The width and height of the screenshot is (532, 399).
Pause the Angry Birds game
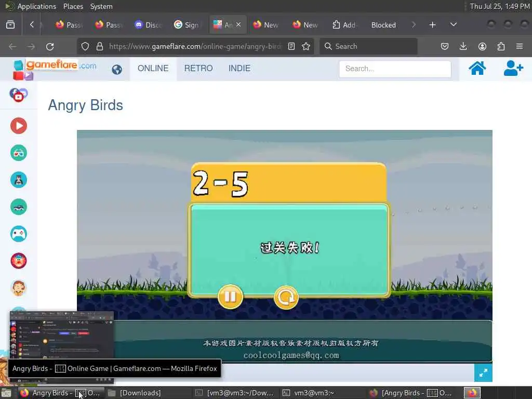coord(230,297)
